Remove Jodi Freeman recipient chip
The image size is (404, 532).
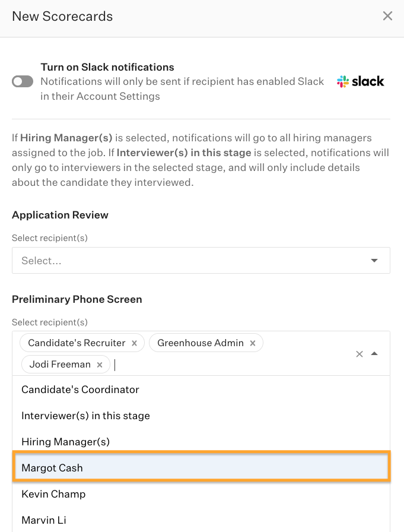(100, 365)
